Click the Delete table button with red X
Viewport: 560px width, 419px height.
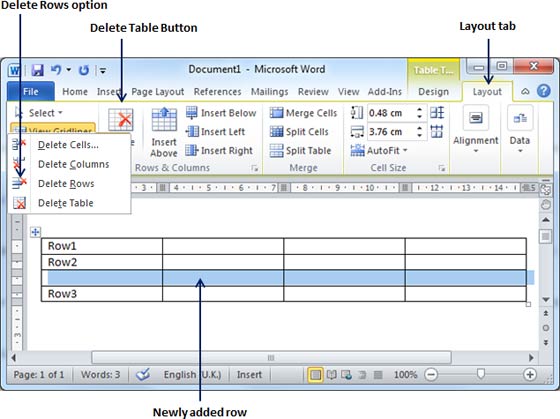[x=121, y=120]
